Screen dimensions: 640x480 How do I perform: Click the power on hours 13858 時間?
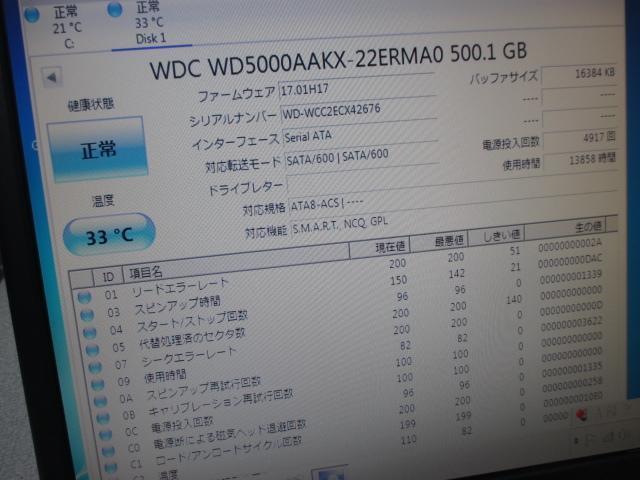[580, 160]
